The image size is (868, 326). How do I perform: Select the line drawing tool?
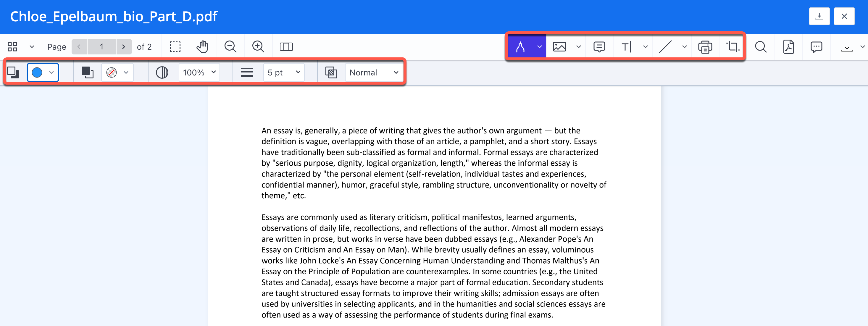pos(665,47)
